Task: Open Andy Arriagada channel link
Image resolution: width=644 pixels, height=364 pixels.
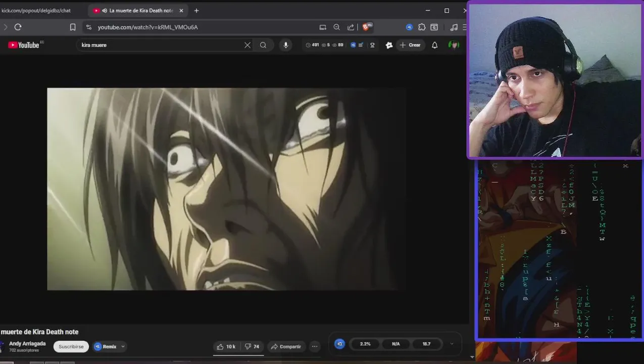Action: tap(27, 343)
